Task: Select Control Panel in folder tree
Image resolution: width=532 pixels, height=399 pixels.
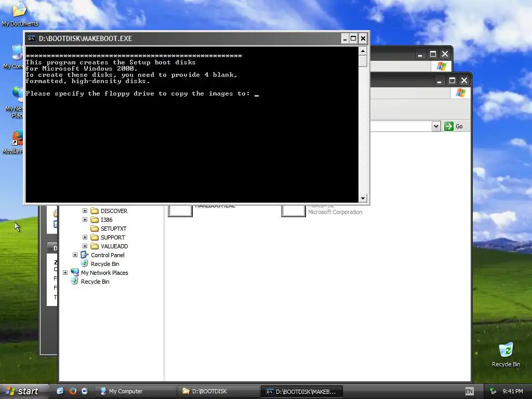Action: tap(103, 255)
